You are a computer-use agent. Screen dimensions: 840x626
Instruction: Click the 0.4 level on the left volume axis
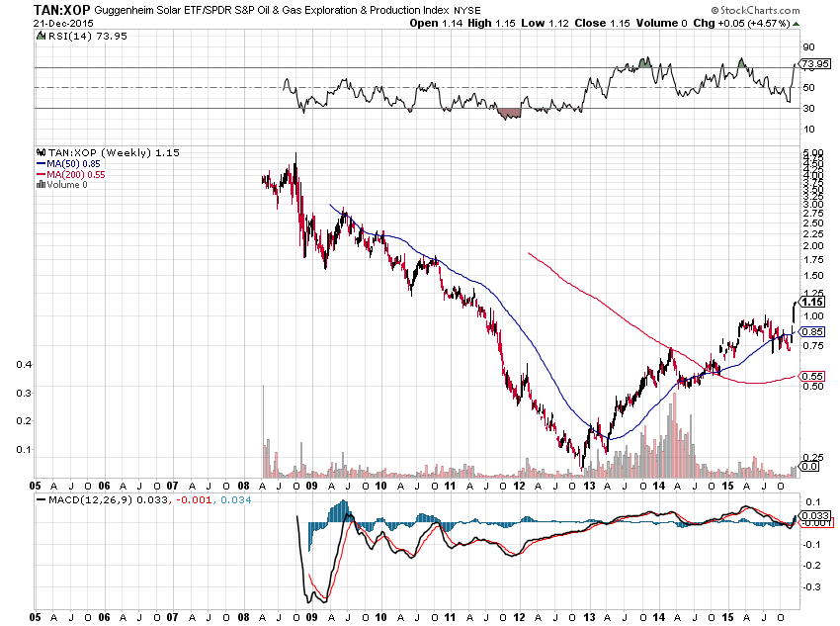24,365
